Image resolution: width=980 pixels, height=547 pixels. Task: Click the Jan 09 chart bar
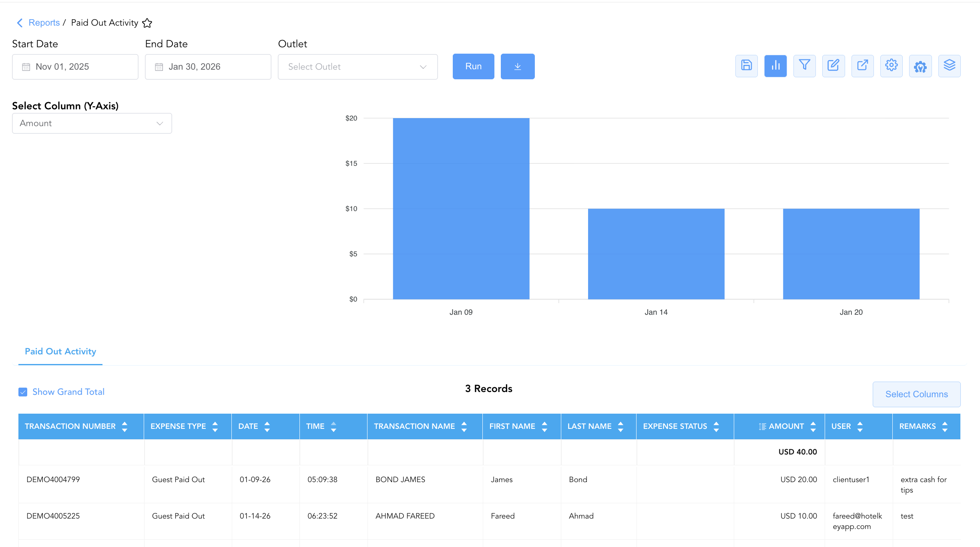click(x=461, y=209)
